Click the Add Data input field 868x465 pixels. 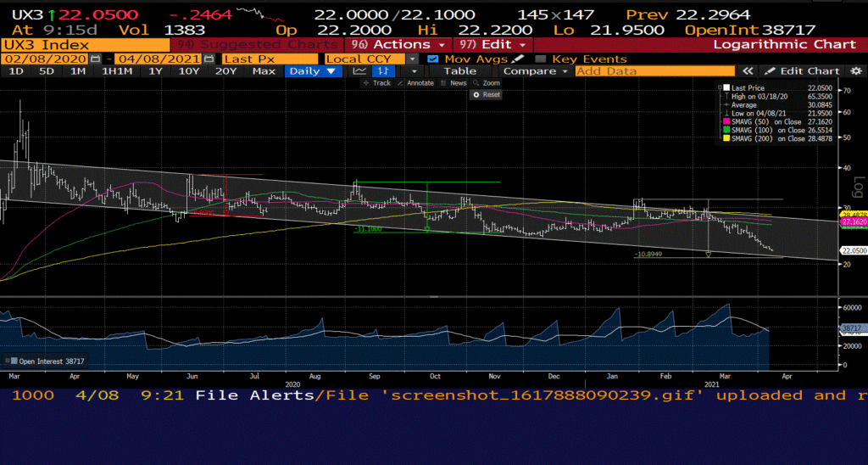[655, 71]
